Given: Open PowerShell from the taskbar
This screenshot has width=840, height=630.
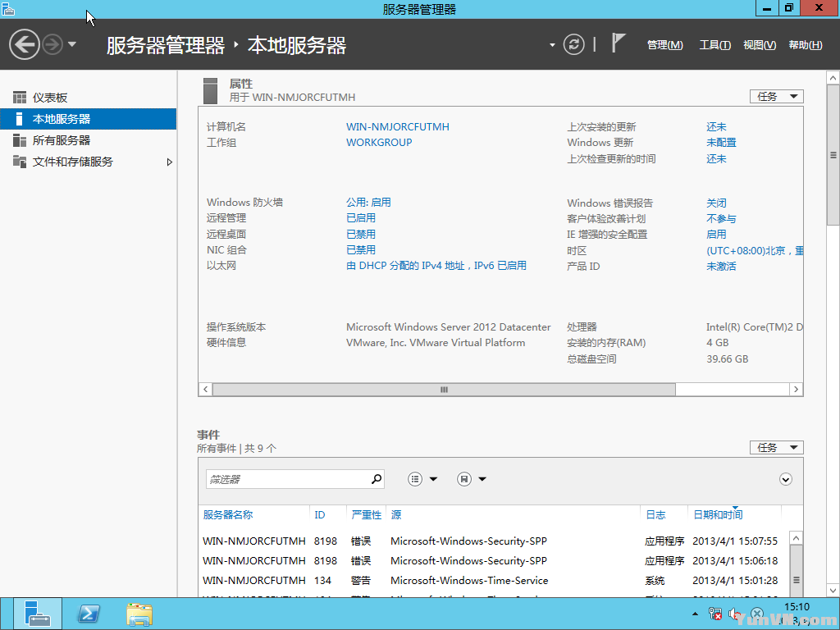Looking at the screenshot, I should pyautogui.click(x=89, y=614).
